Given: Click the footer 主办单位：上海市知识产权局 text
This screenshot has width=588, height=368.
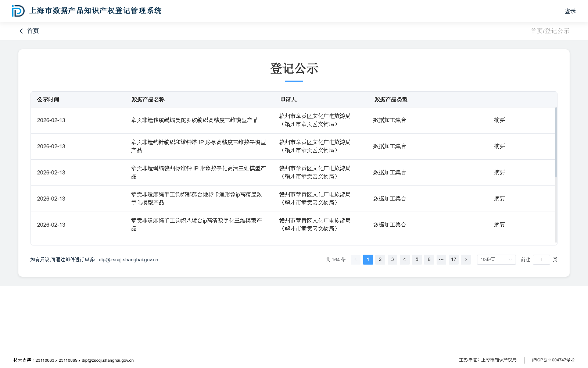Looking at the screenshot, I should click(488, 360).
